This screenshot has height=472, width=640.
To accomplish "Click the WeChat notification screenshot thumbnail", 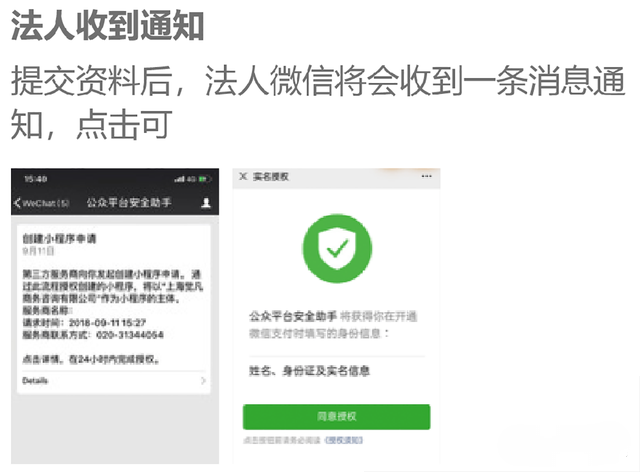I will pos(115,316).
